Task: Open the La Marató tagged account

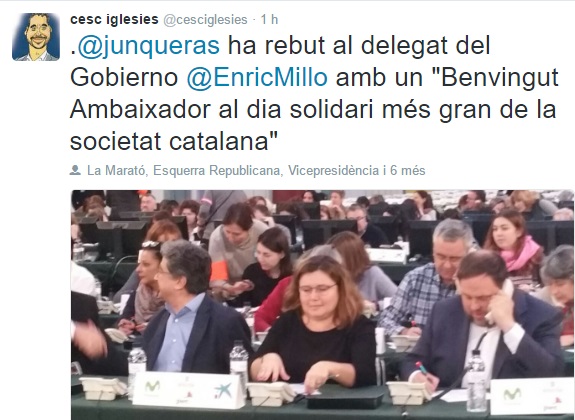Action: click(x=116, y=171)
